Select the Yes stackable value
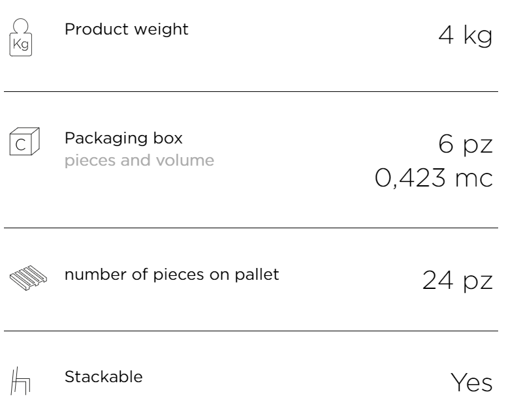Screen dimensions: 506x420 pos(471,382)
